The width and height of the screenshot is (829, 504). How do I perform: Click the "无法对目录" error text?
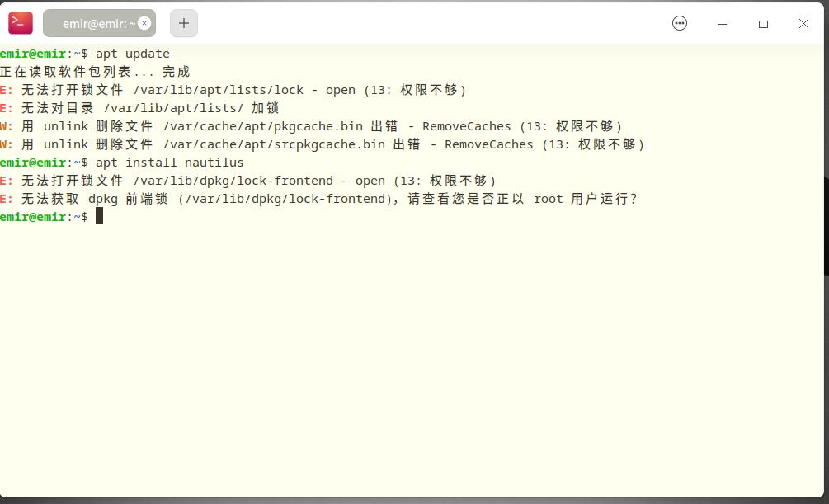58,108
